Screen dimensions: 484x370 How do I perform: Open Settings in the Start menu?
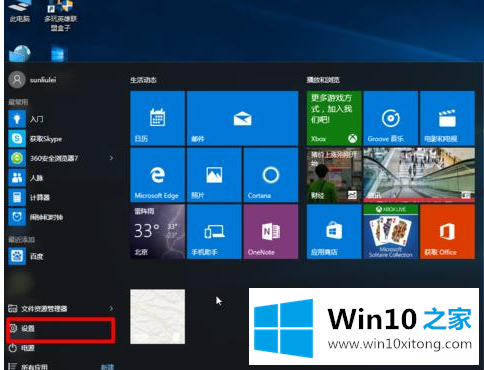click(60, 329)
